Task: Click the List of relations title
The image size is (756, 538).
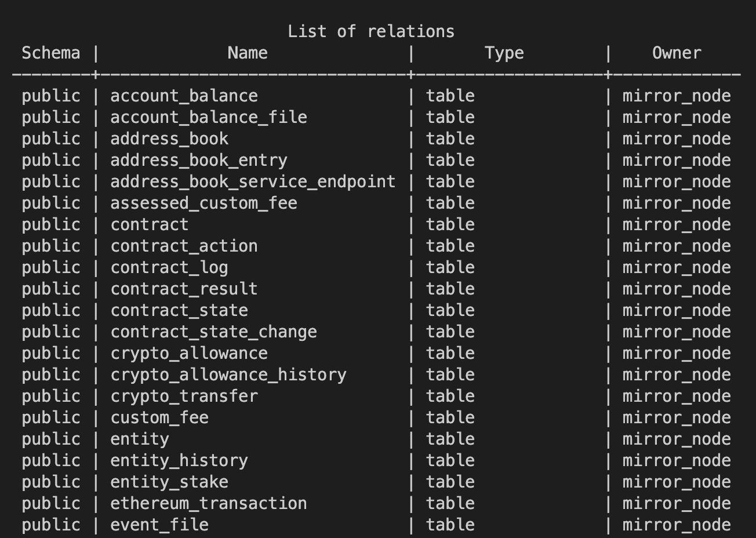Action: (x=371, y=31)
